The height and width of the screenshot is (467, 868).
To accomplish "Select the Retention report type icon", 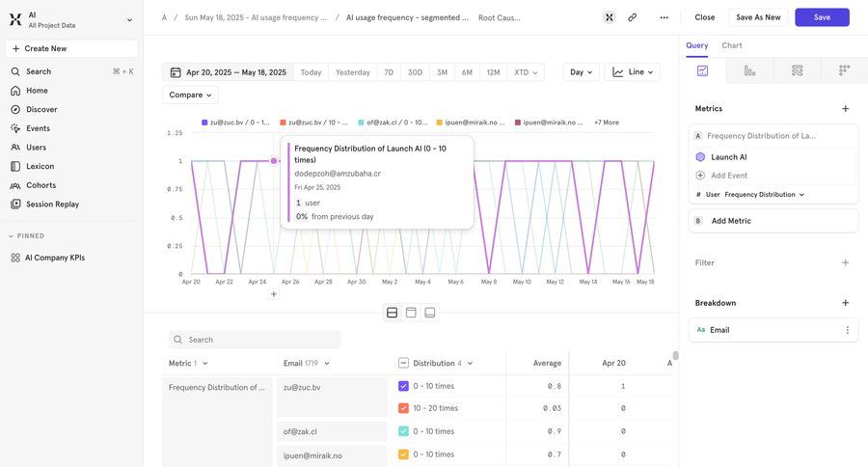I will (844, 70).
